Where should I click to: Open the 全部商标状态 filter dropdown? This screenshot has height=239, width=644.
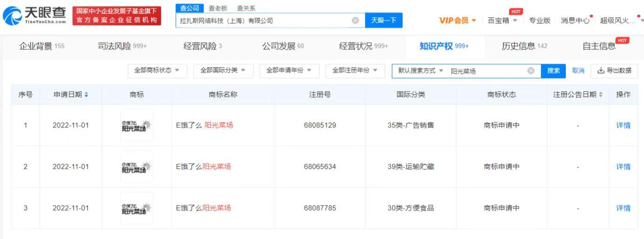pos(157,71)
